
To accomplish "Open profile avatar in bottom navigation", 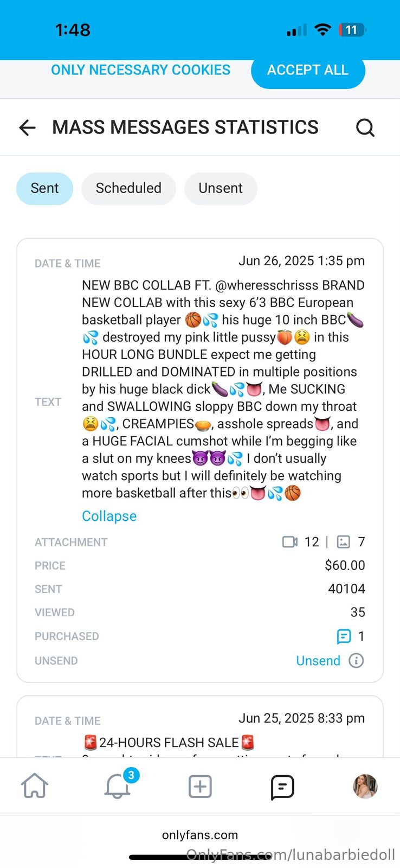I will click(x=365, y=786).
